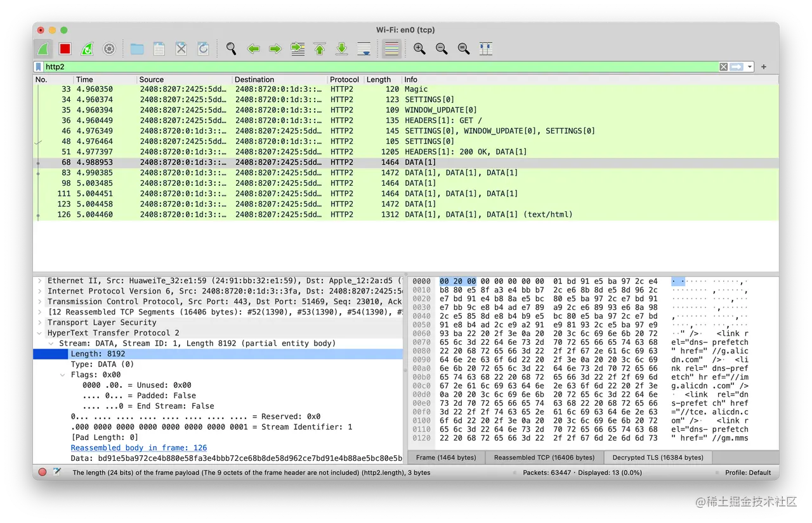Expand Internet Protocol Version 6 node

(x=40, y=291)
